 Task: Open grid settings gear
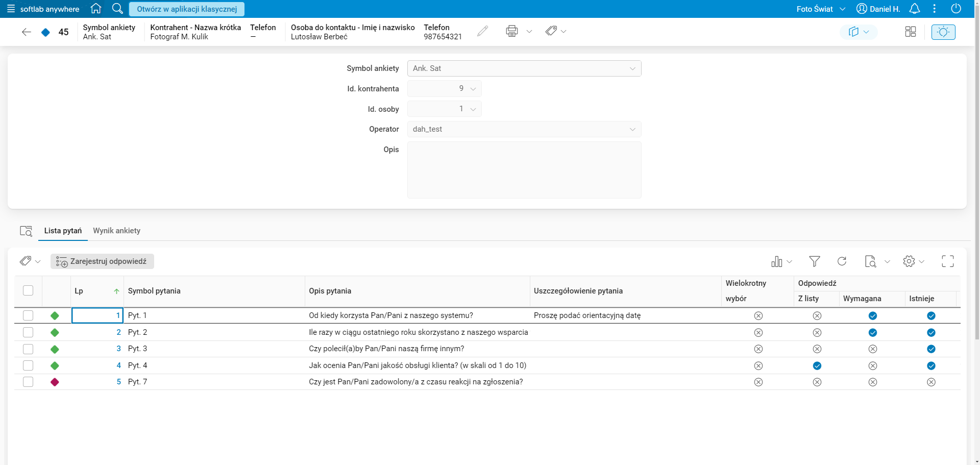tap(909, 261)
